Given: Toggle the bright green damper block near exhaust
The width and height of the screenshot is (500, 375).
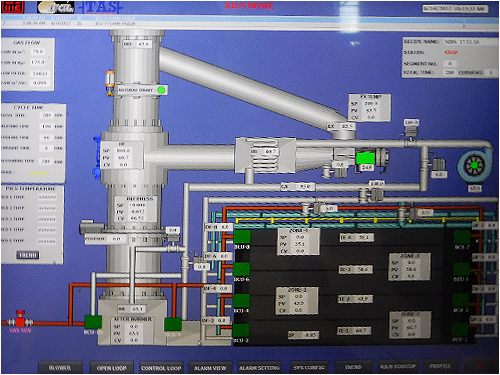Looking at the screenshot, I should 365,157.
